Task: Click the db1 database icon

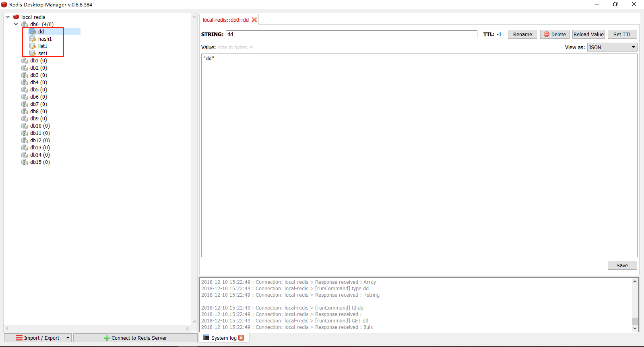Action: tap(25, 61)
